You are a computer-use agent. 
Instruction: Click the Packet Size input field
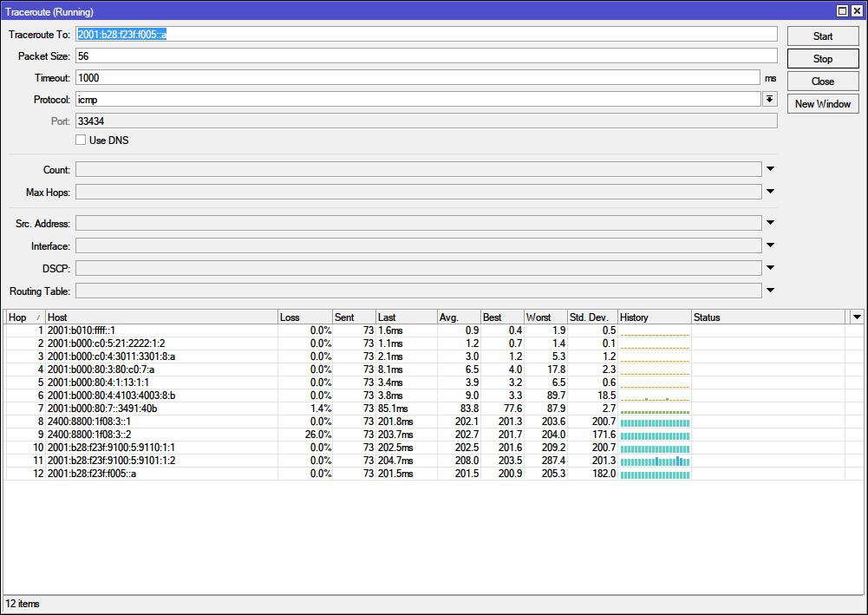(x=427, y=56)
